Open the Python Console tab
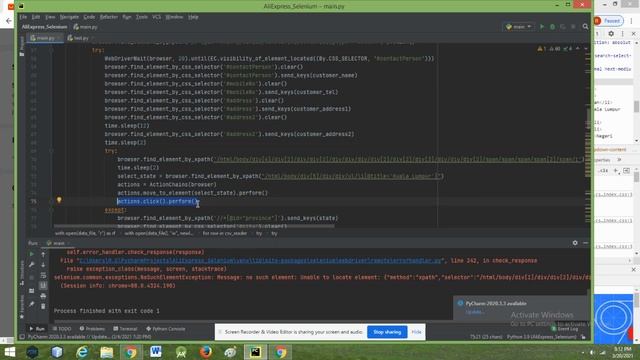This screenshot has height=360, width=640. pos(166,329)
